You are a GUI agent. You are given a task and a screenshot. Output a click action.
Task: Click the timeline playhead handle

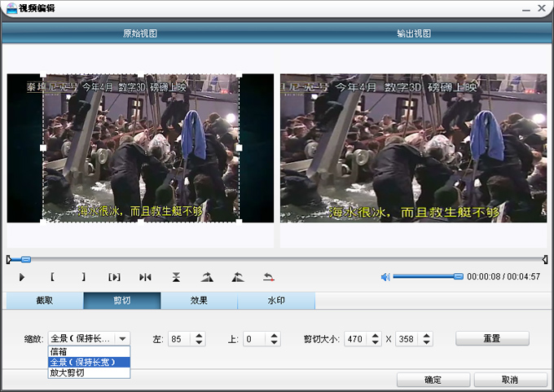tap(26, 260)
